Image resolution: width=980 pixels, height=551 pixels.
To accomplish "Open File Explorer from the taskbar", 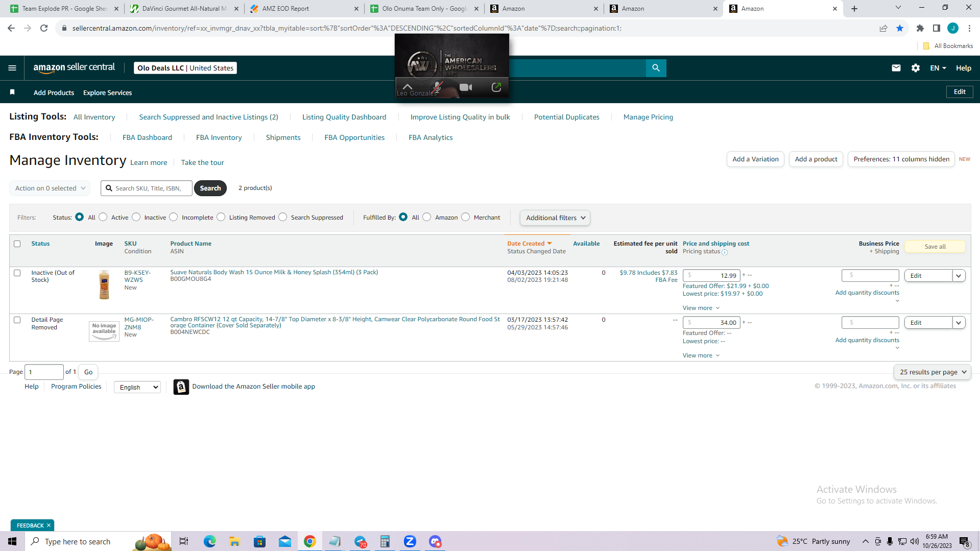I will [234, 541].
